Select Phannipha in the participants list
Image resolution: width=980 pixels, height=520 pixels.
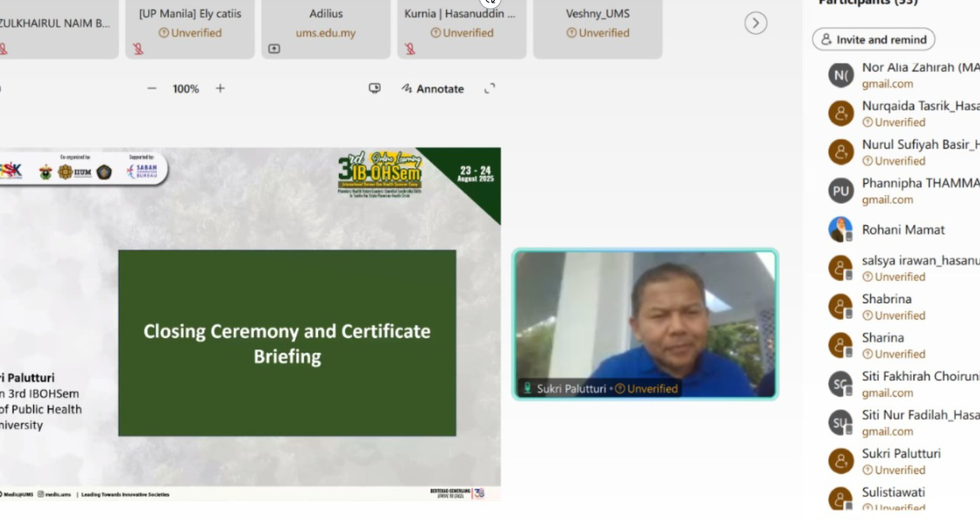pos(918,184)
